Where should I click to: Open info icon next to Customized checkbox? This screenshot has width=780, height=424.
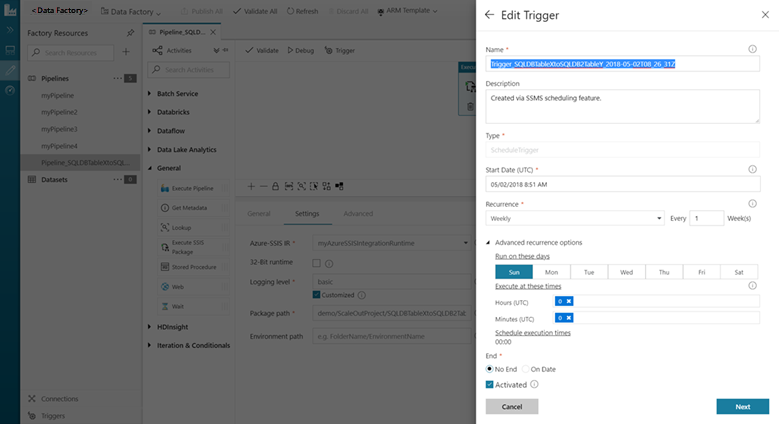[362, 295]
